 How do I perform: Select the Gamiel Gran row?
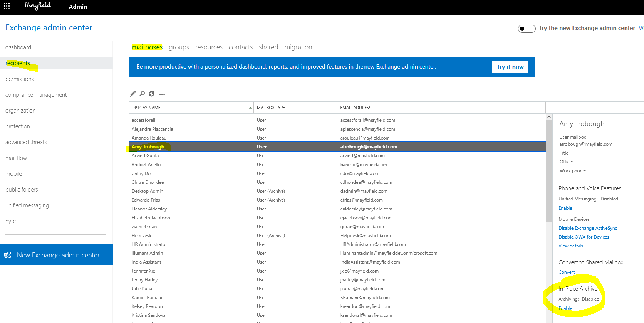pos(337,227)
